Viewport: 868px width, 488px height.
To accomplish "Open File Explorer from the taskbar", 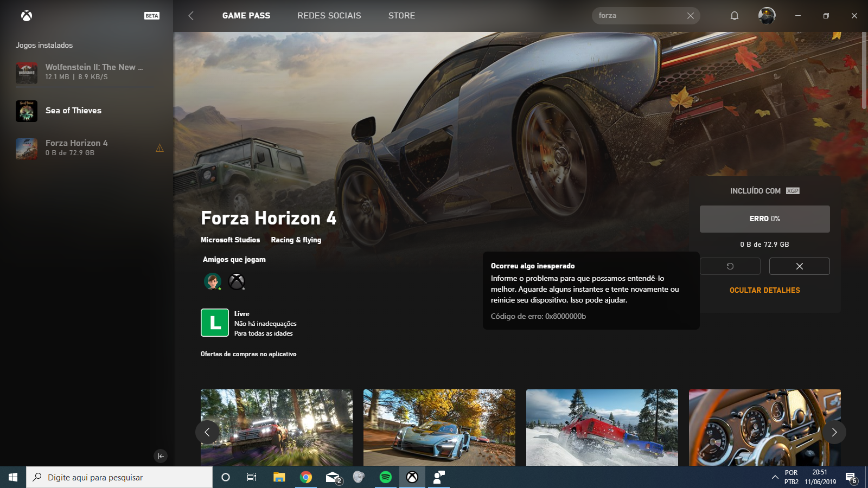I will tap(279, 477).
